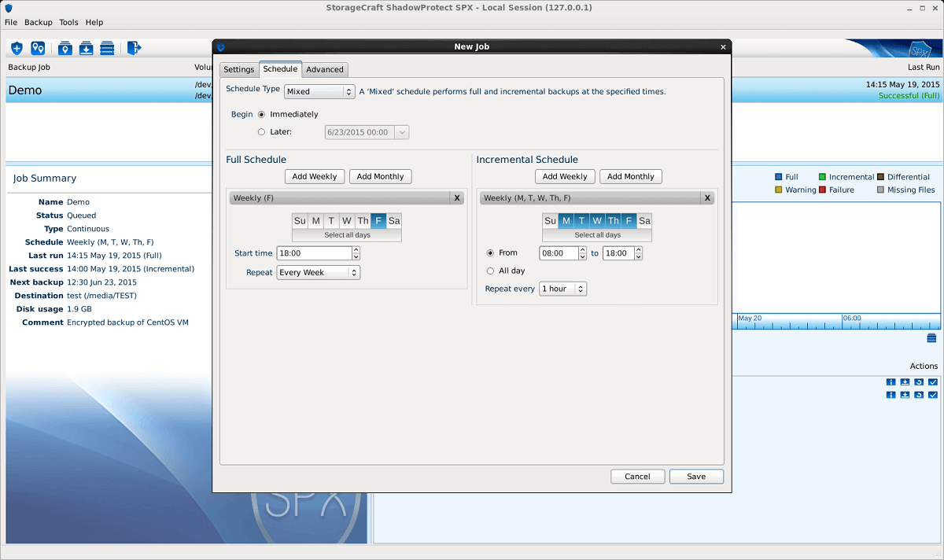
Task: Switch to the Settings tab
Action: pos(239,70)
